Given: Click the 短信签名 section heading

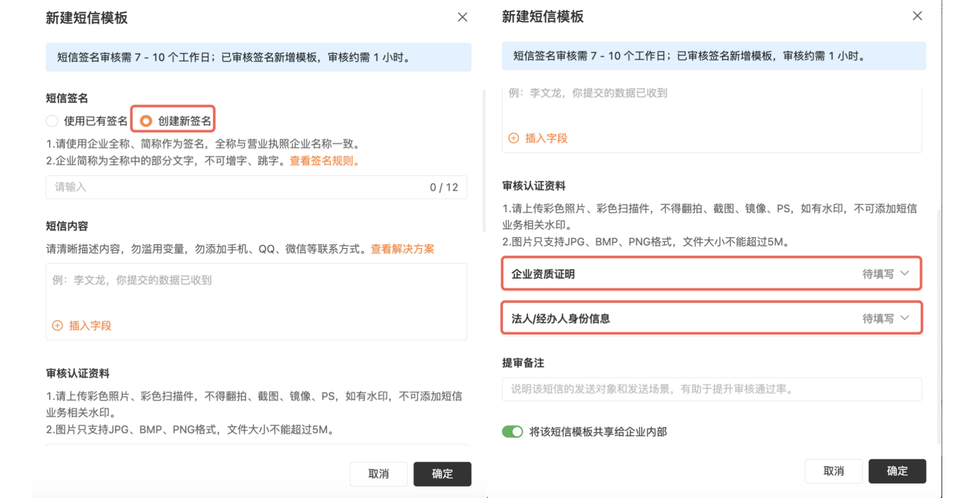Looking at the screenshot, I should 67,98.
